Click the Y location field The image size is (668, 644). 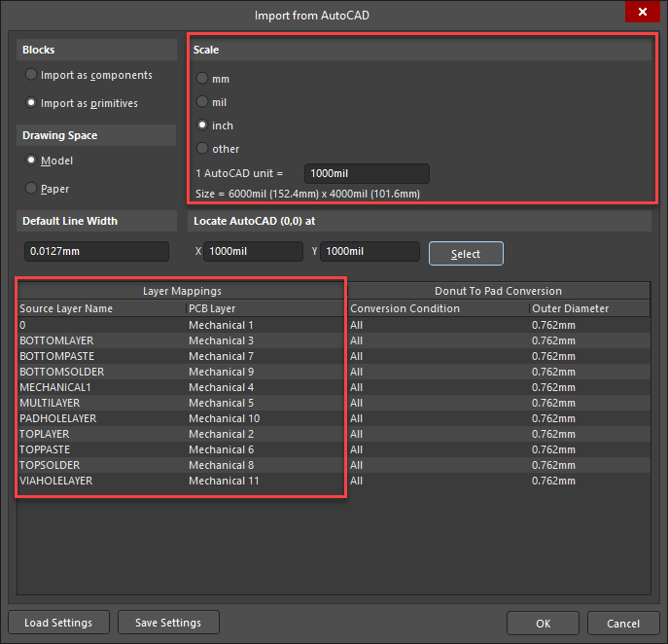(x=369, y=251)
